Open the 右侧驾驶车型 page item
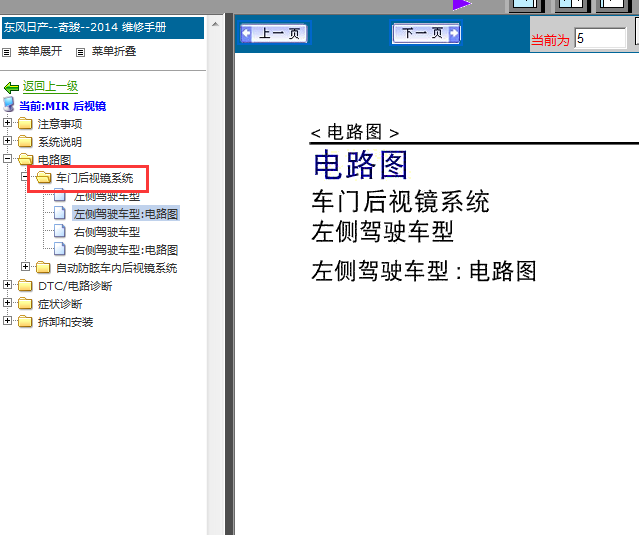This screenshot has width=639, height=535. click(107, 232)
